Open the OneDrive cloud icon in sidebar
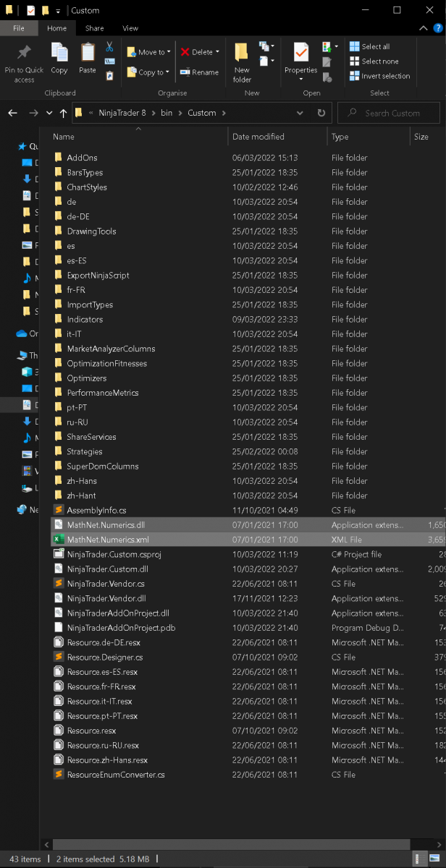The image size is (446, 868). click(22, 333)
